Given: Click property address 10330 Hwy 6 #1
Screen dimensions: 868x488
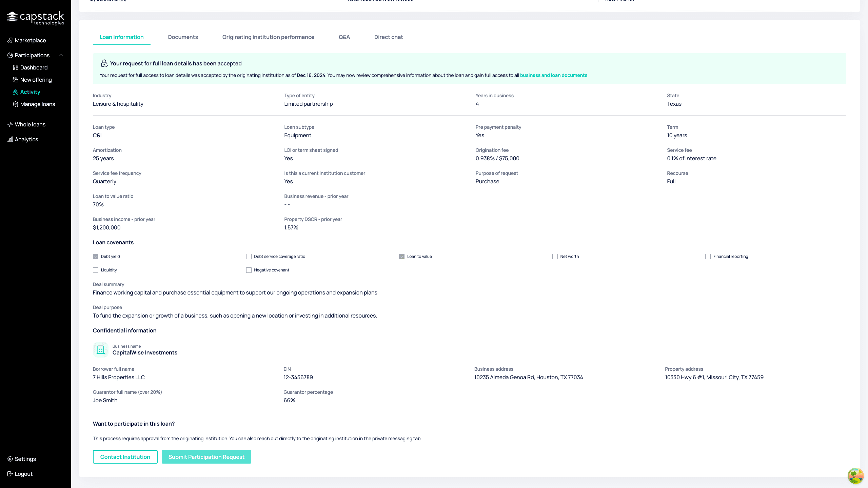Looking at the screenshot, I should pyautogui.click(x=714, y=377).
